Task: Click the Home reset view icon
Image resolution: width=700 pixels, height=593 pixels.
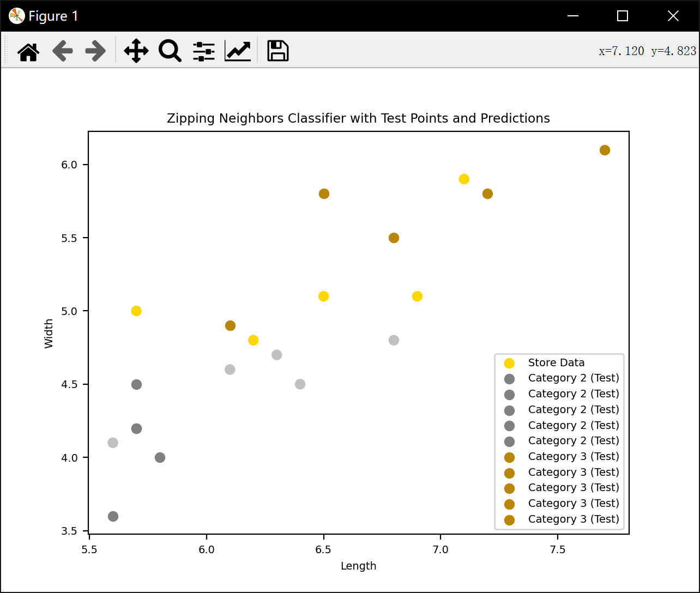Action: 28,51
